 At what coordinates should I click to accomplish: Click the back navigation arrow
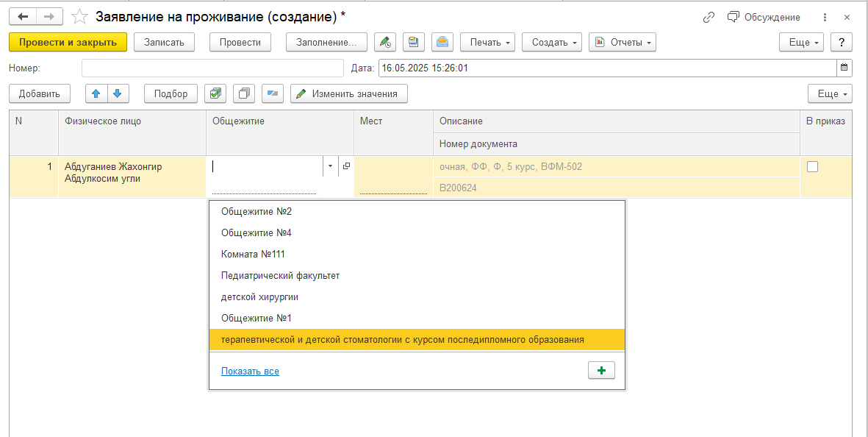(24, 17)
